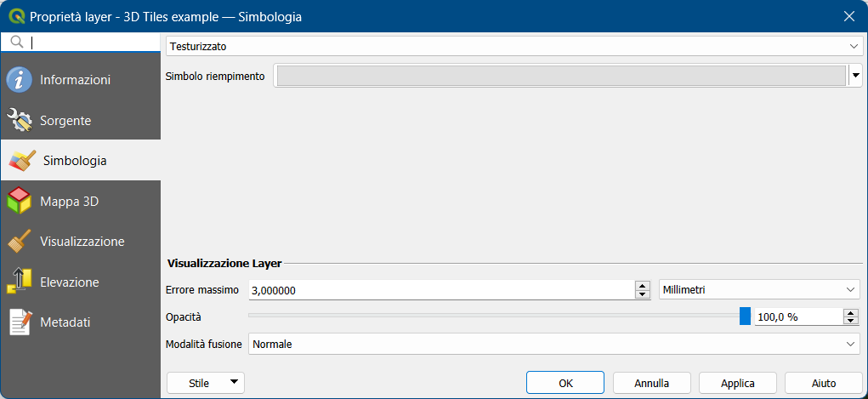Open the Testurizzato renderer dropdown
This screenshot has width=868, height=399.
click(514, 47)
